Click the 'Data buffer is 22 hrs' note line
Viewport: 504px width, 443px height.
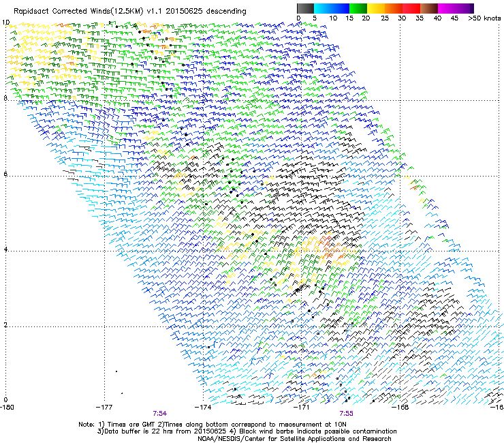pos(247,431)
